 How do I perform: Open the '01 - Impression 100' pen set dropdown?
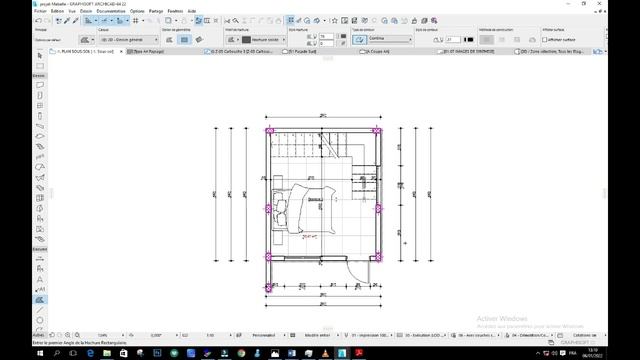coord(371,335)
